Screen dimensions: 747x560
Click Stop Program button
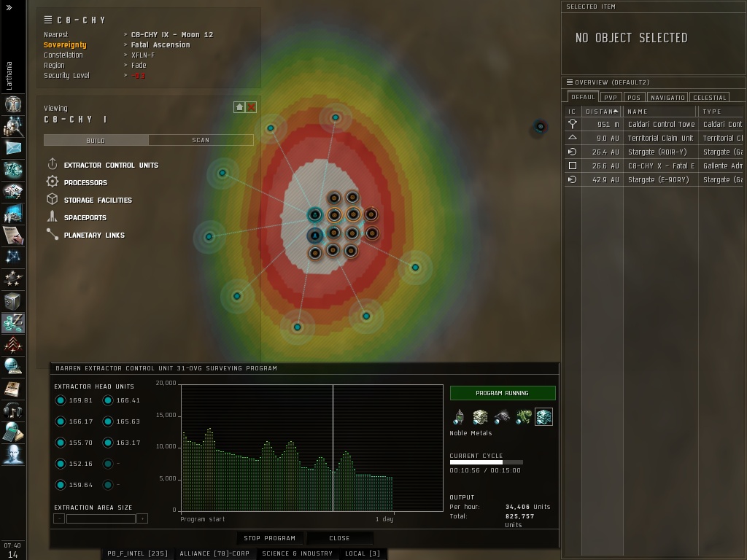pos(270,538)
